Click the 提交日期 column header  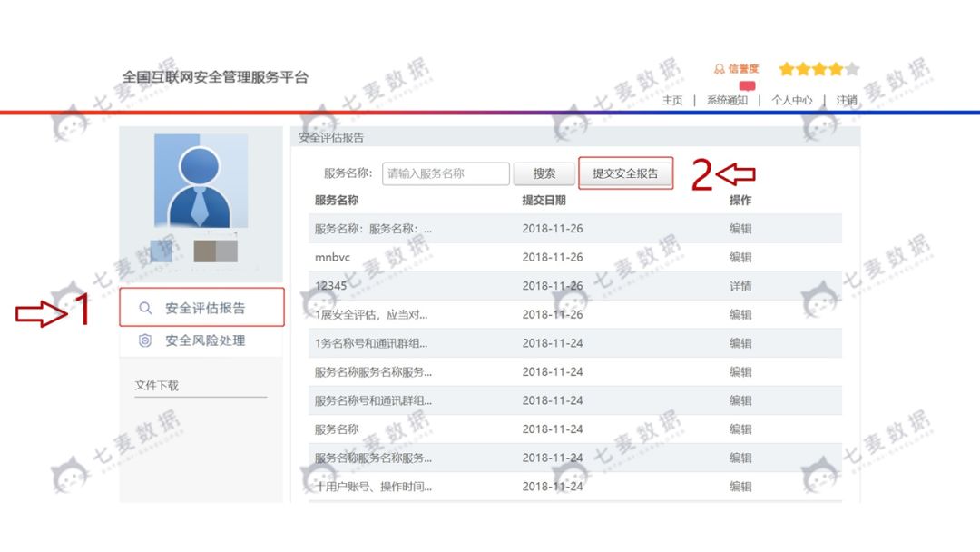pos(544,200)
